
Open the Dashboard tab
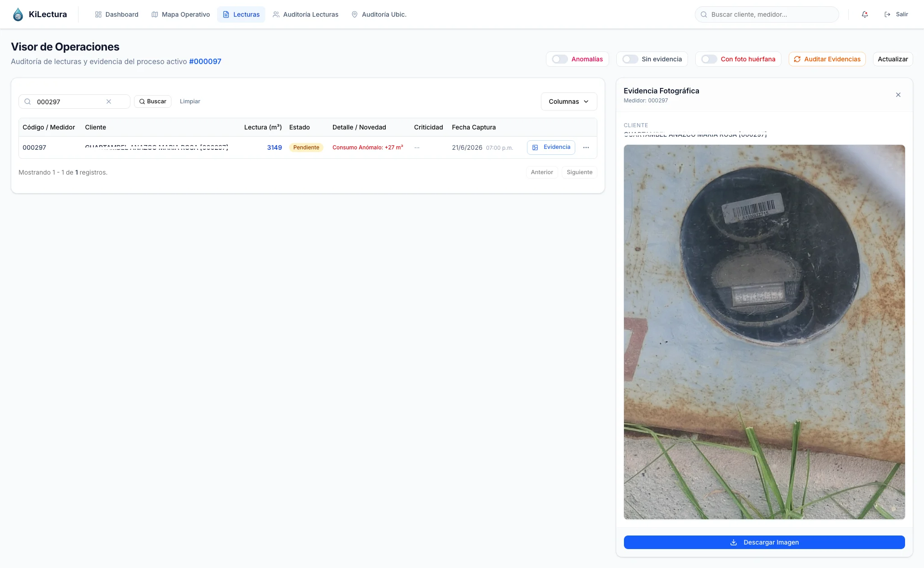116,14
